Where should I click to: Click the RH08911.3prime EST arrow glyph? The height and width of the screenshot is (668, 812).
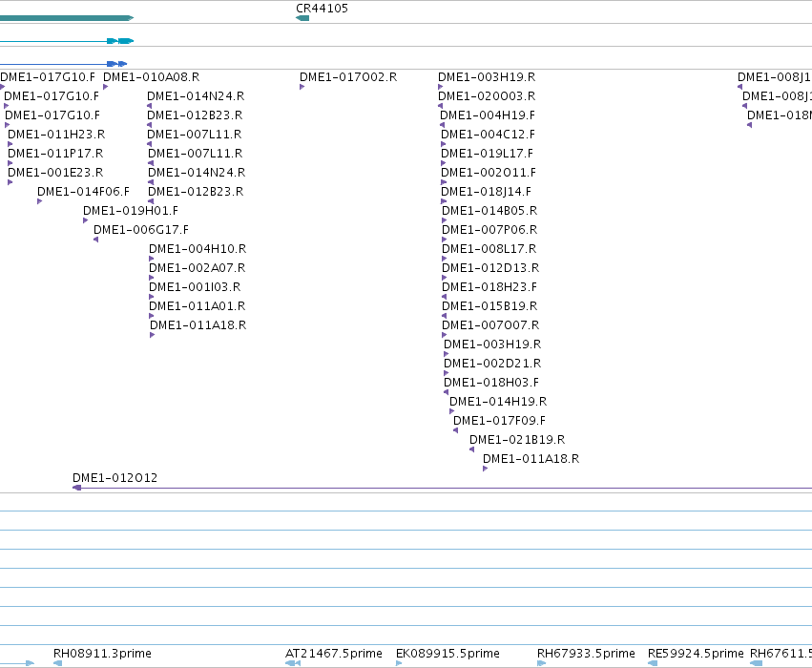(57, 663)
